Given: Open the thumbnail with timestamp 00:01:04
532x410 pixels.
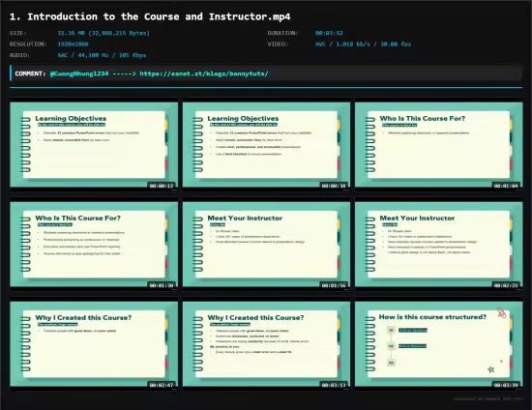Looking at the screenshot, I should point(439,145).
